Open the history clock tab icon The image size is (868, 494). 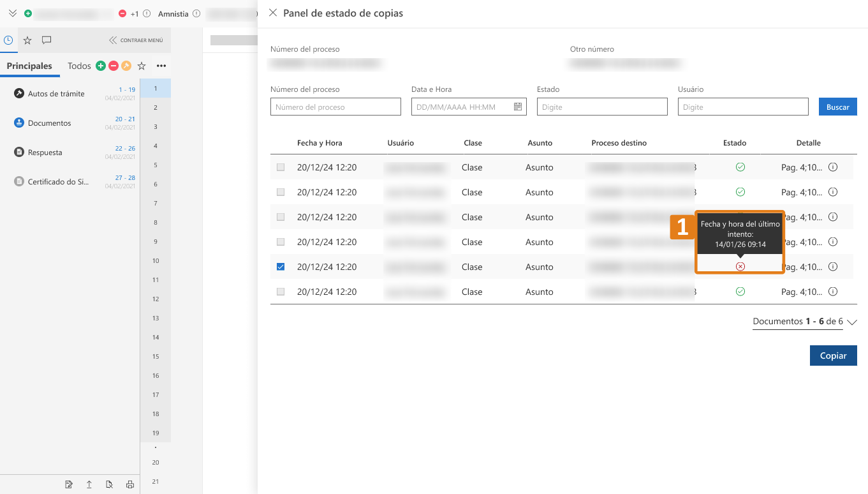(8, 40)
